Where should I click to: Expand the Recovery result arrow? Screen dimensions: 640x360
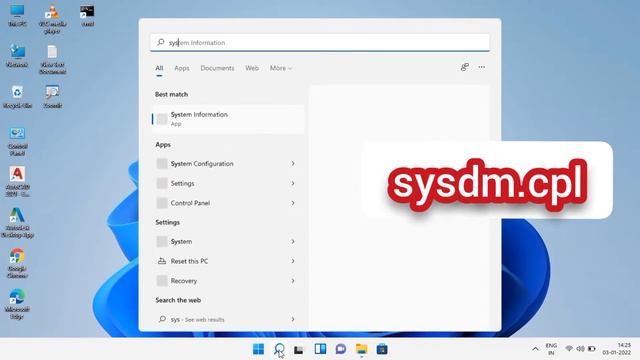pyautogui.click(x=293, y=281)
